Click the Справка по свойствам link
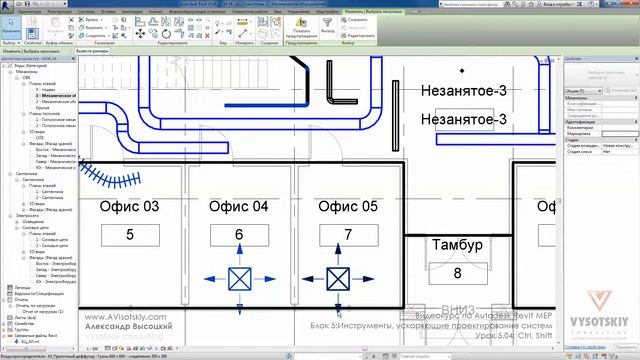 [x=584, y=347]
